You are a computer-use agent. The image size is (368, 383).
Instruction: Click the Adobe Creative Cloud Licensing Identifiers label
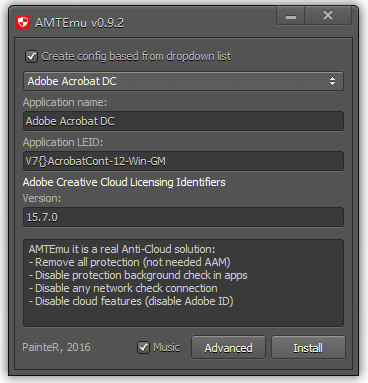point(124,182)
